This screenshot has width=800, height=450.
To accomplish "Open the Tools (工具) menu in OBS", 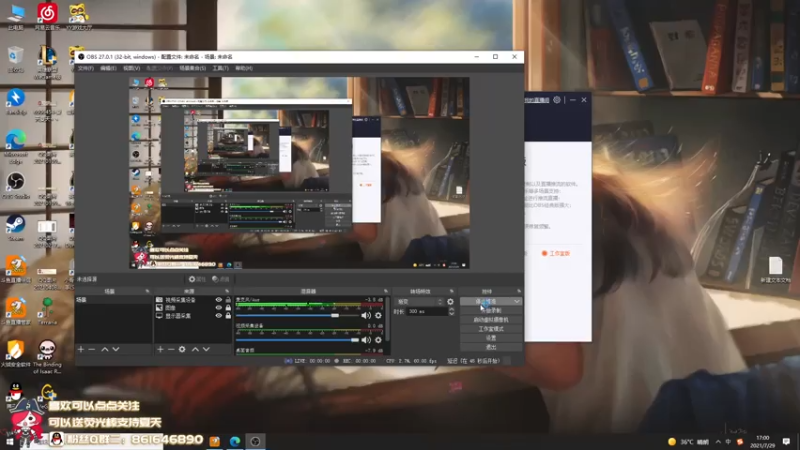I will pyautogui.click(x=220, y=68).
